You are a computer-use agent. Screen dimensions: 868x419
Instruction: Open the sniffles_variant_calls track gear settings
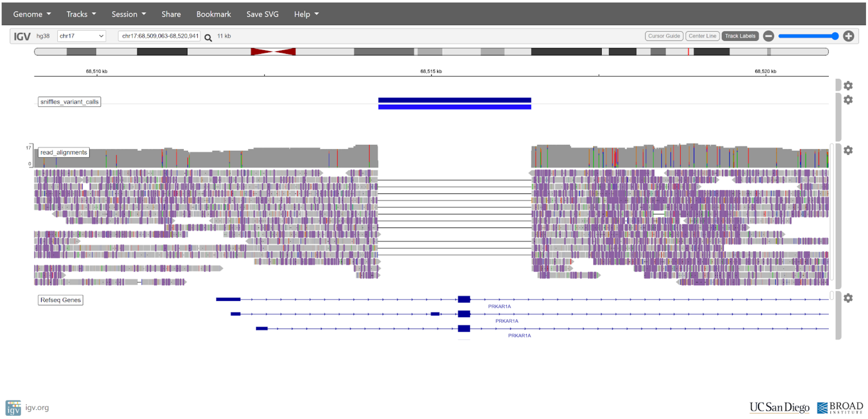point(848,100)
